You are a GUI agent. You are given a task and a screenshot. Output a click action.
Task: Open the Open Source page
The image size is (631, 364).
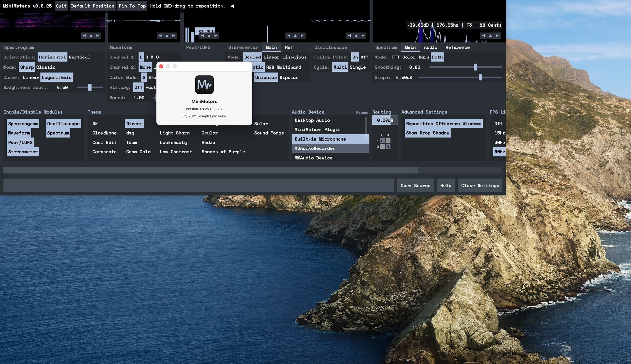415,186
